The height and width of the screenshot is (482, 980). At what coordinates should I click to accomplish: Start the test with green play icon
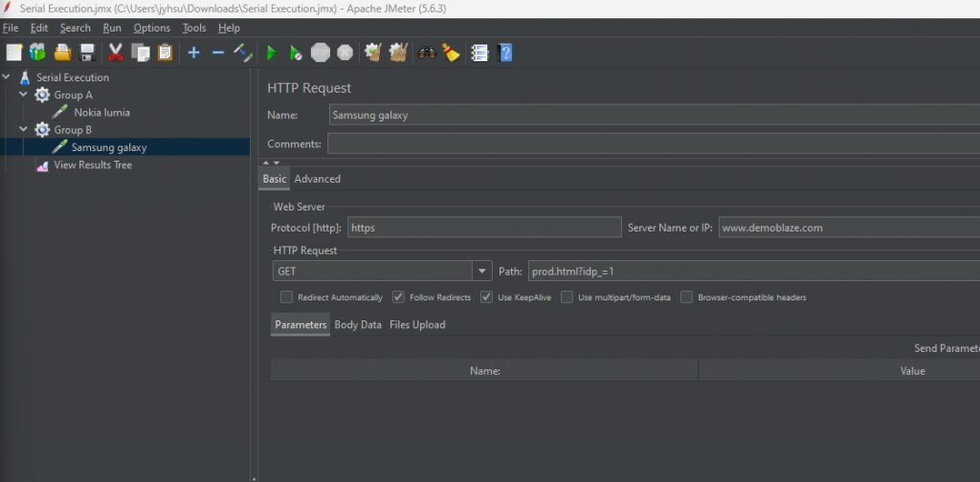pos(271,53)
